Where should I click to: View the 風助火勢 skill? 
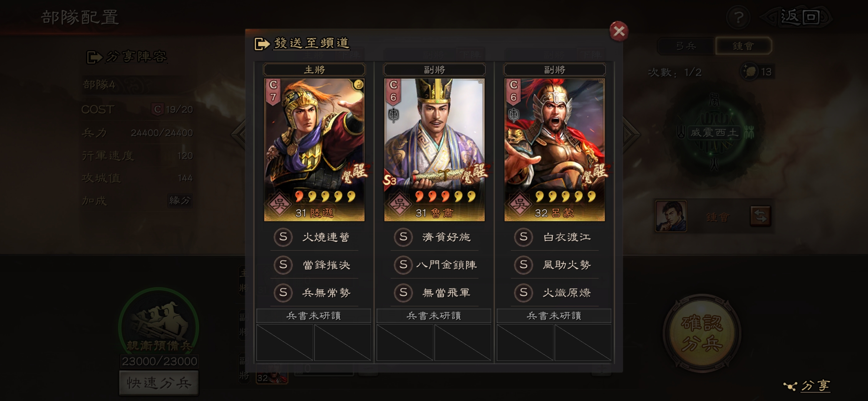click(x=567, y=265)
